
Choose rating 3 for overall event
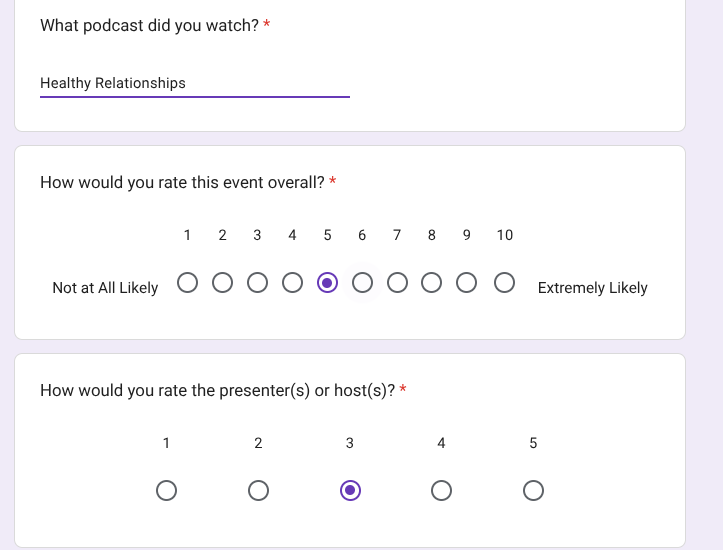pyautogui.click(x=257, y=283)
